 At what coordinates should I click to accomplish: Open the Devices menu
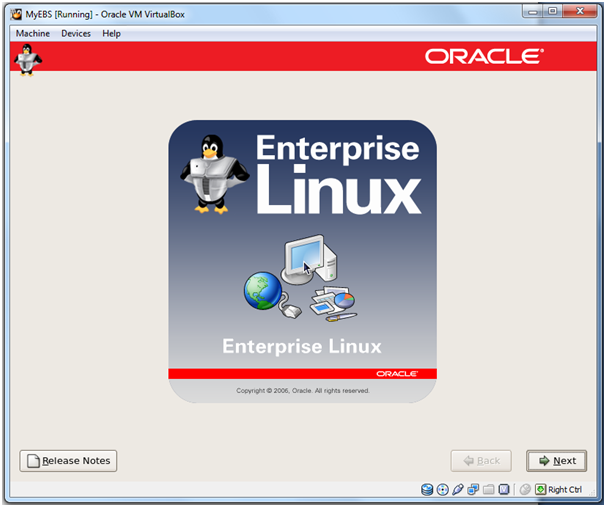tap(76, 34)
